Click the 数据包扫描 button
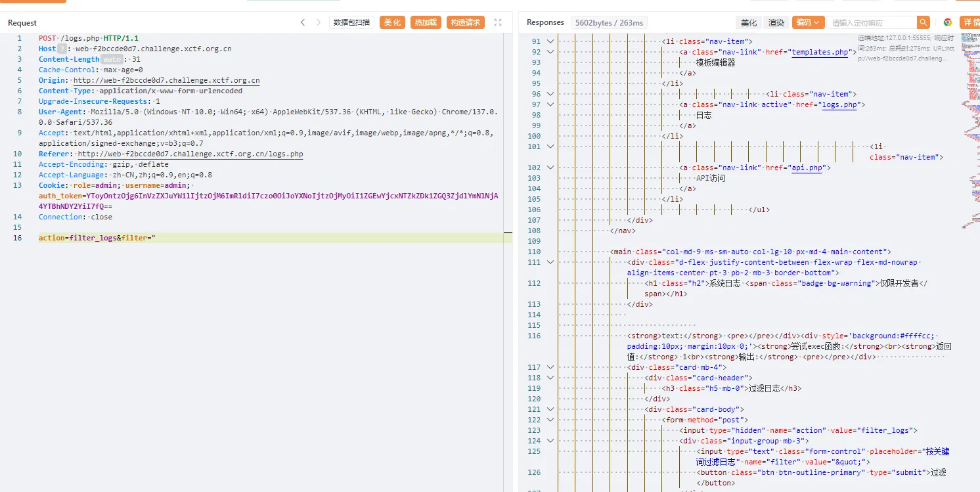 [351, 22]
